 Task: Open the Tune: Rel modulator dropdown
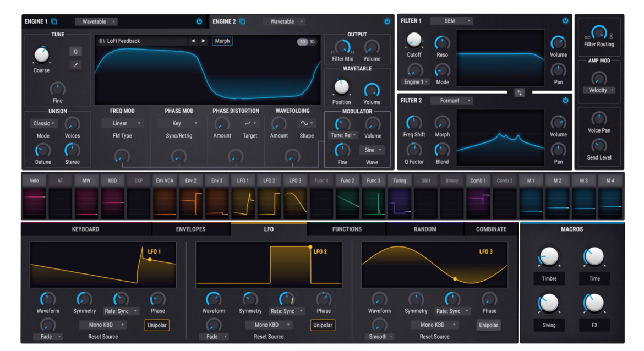(x=343, y=135)
